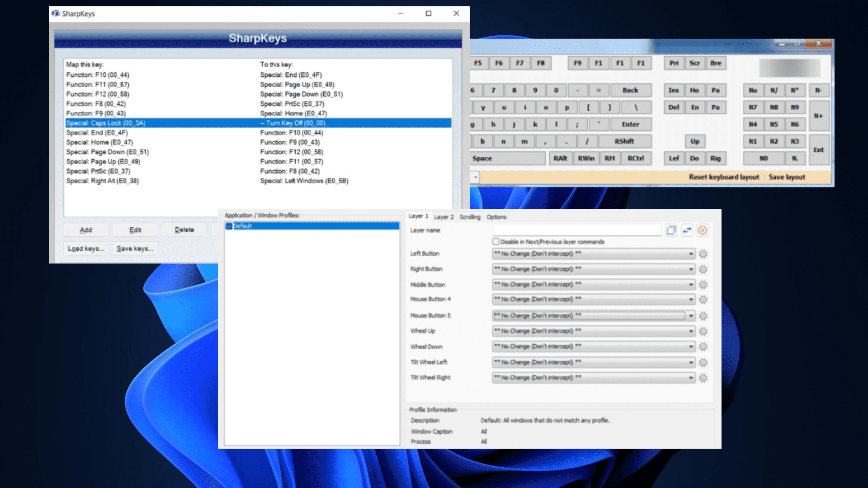868x488 pixels.
Task: Click the Layer name input field
Action: point(576,230)
